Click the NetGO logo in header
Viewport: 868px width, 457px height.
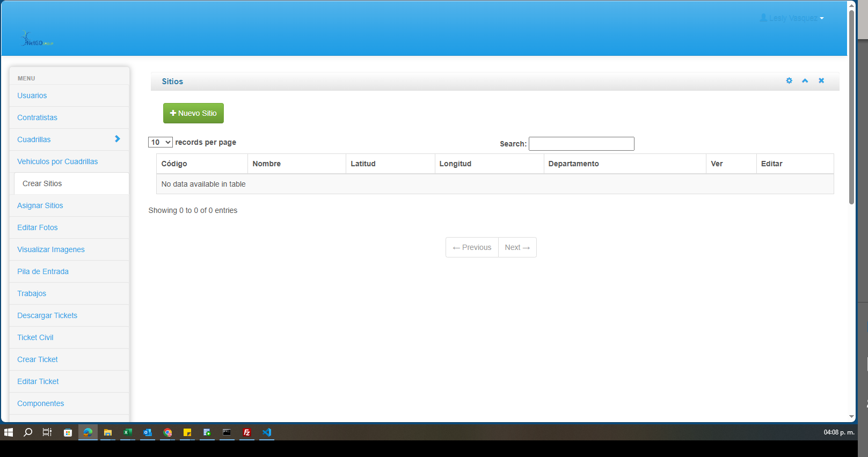point(37,39)
